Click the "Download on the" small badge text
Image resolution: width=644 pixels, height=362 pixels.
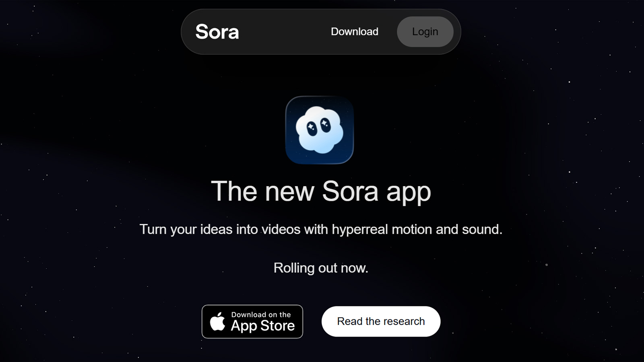point(261,315)
